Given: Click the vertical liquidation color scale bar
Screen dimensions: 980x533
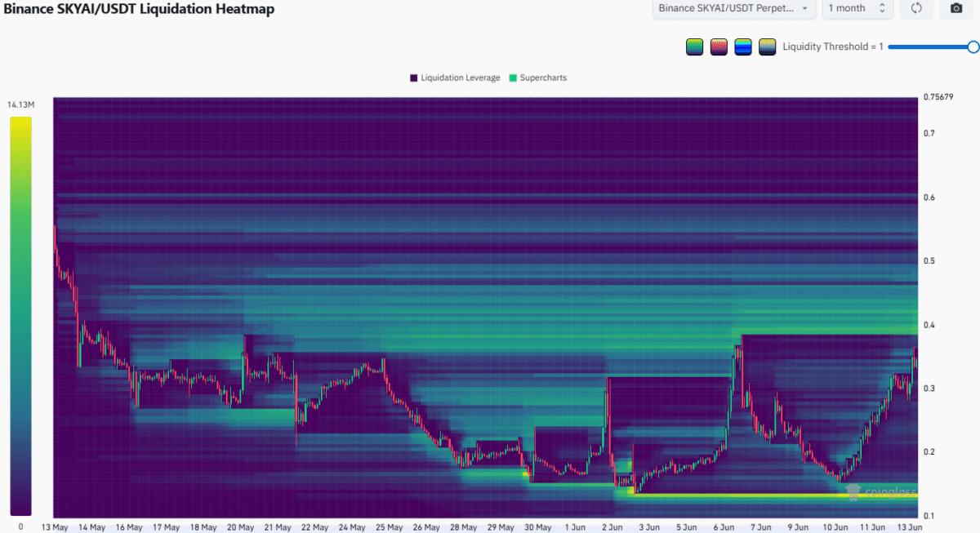Looking at the screenshot, I should pyautogui.click(x=21, y=315).
